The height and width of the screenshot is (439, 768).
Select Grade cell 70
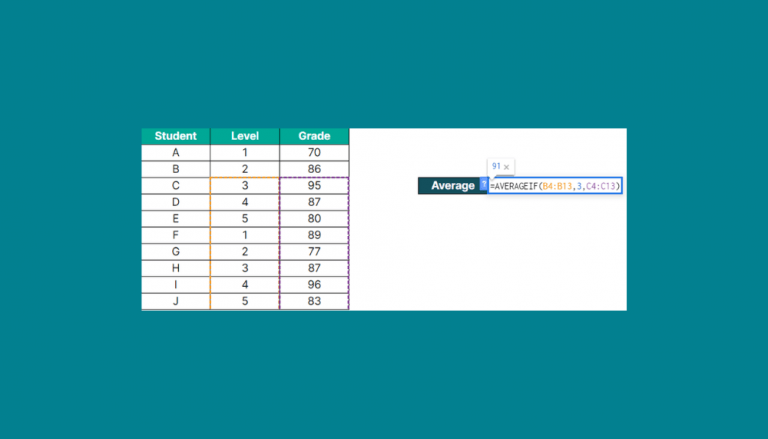(x=314, y=153)
